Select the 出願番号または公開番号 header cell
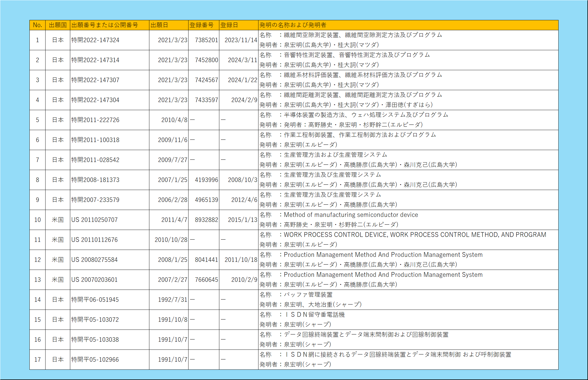 (x=104, y=25)
